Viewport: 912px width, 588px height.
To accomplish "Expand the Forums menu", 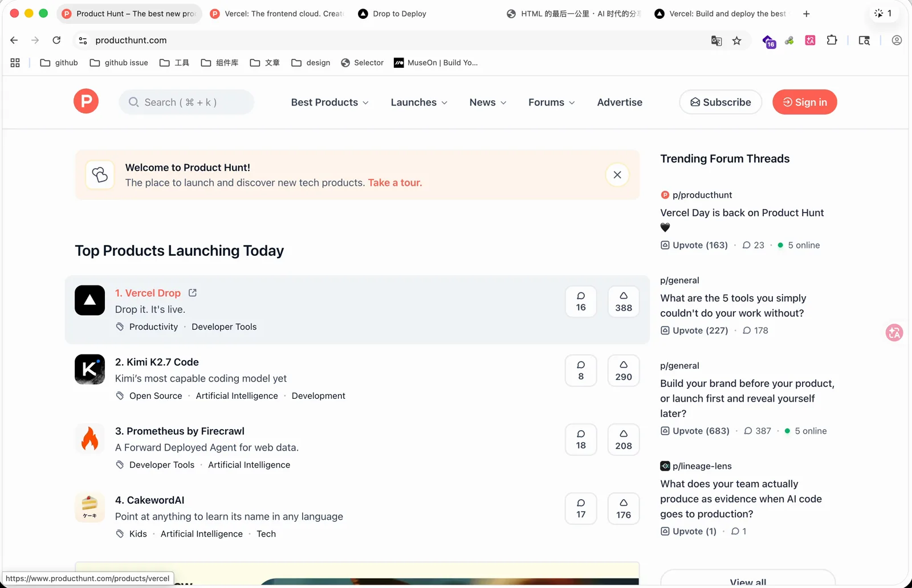I will pos(551,102).
